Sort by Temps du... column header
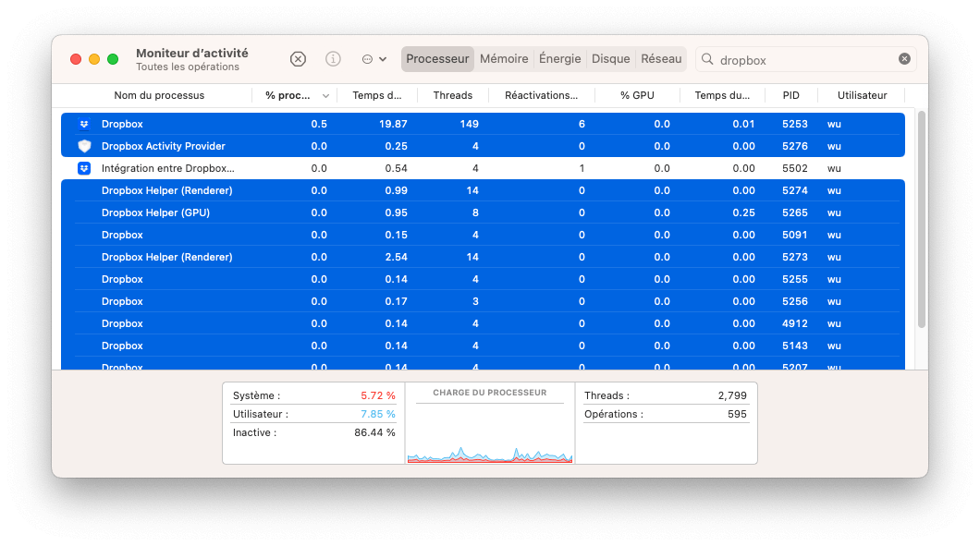Screen dimensions: 980x546 coord(722,95)
